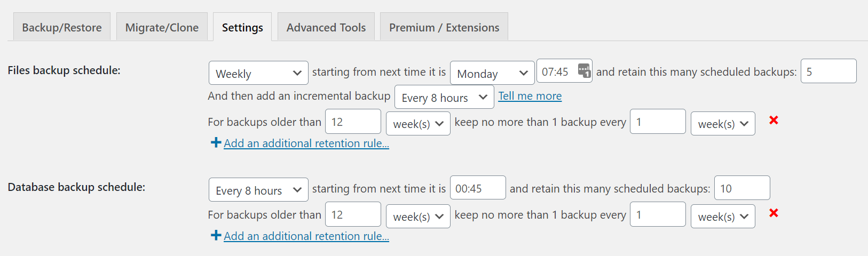868x256 pixels.
Task: Click the files retained backups field showing 5
Action: [828, 71]
